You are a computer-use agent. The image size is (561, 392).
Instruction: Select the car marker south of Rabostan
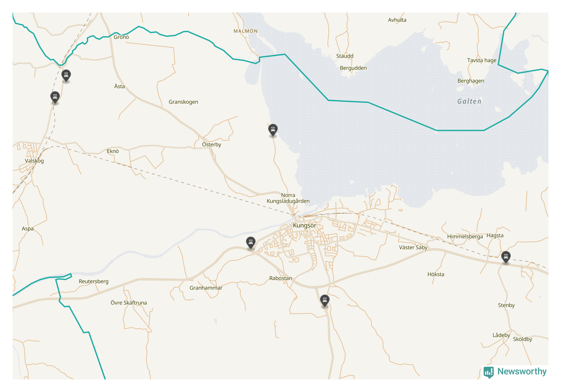pos(324,300)
